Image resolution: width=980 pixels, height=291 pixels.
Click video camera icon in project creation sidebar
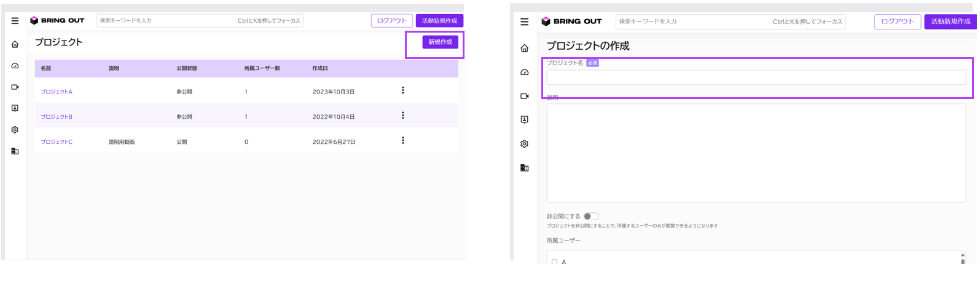coord(524,96)
